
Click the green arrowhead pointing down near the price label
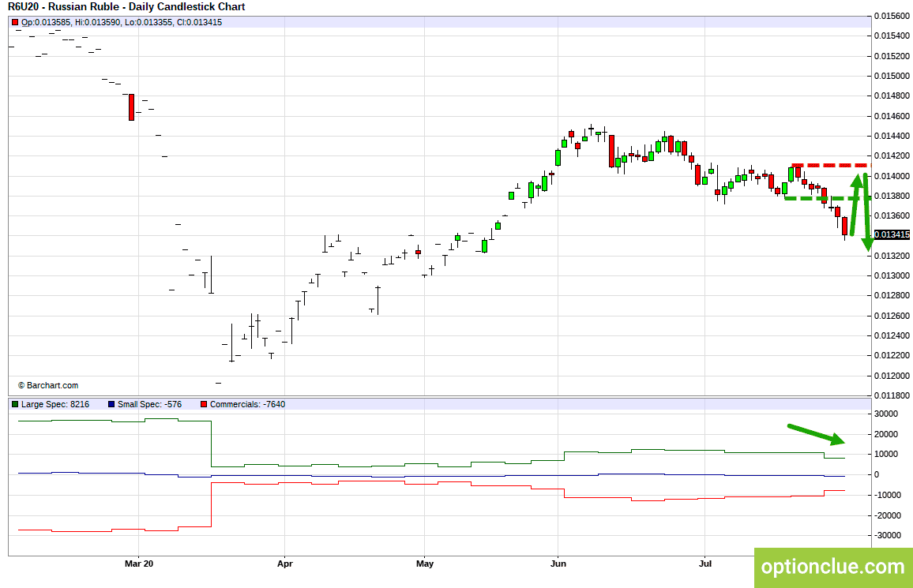867,243
